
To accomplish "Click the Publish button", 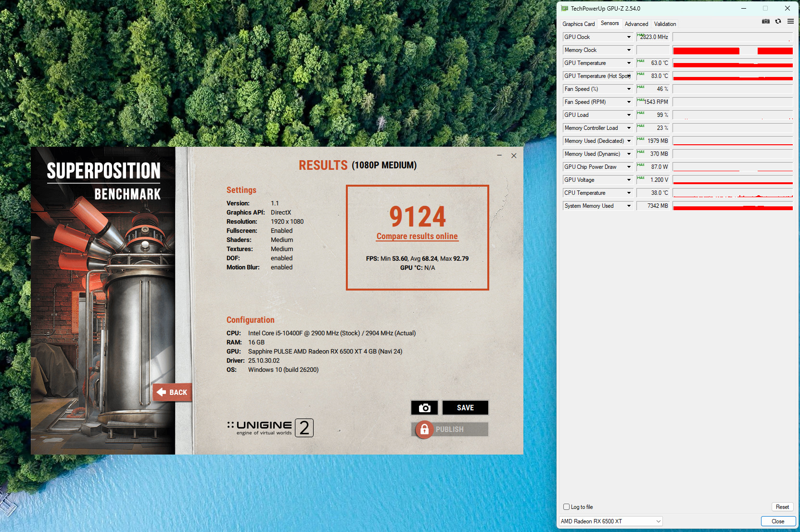I will 450,429.
